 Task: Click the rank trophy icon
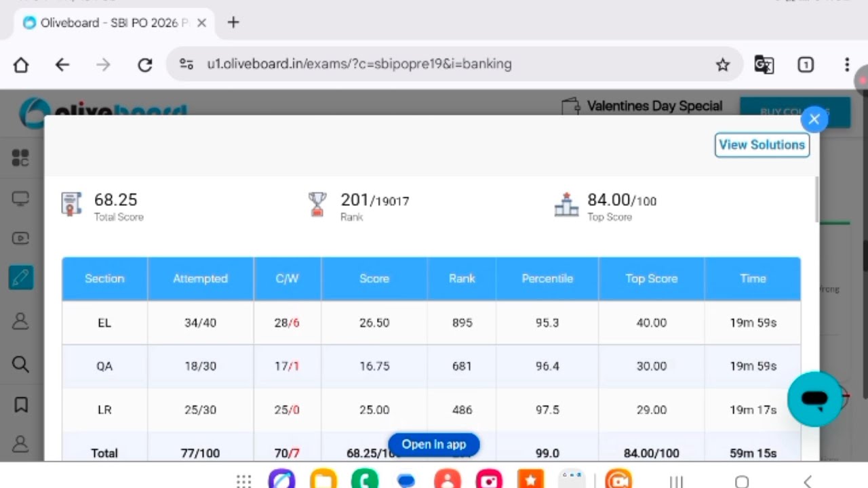pos(317,204)
